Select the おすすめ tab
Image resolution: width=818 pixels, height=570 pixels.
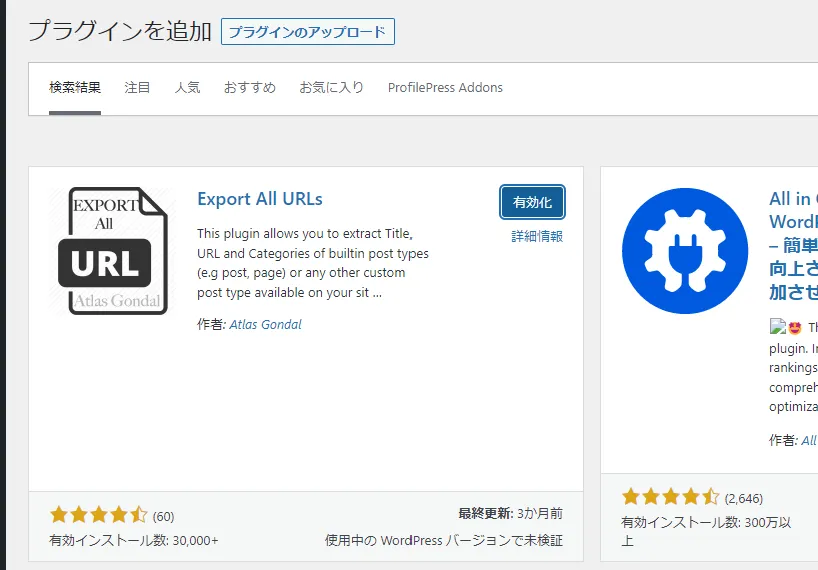coord(250,88)
